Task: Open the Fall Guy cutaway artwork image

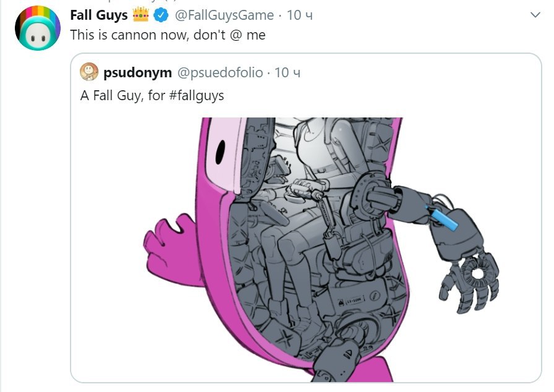Action: coord(306,250)
